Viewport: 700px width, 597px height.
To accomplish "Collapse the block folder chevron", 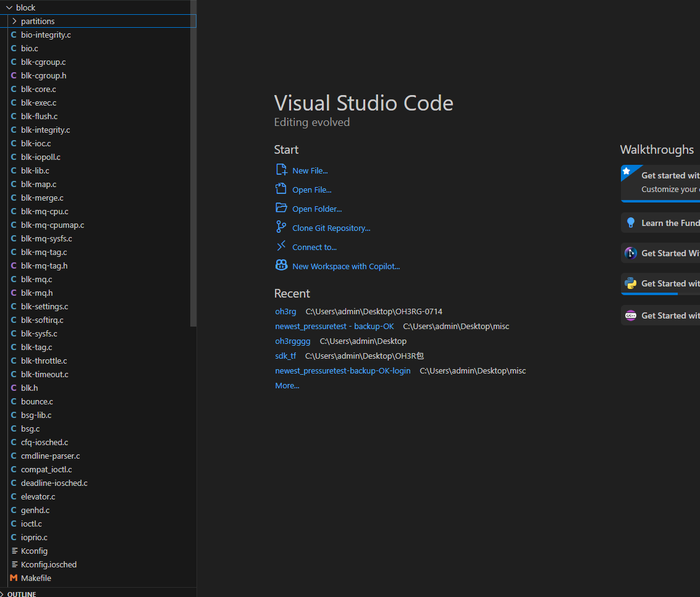I will (x=9, y=7).
